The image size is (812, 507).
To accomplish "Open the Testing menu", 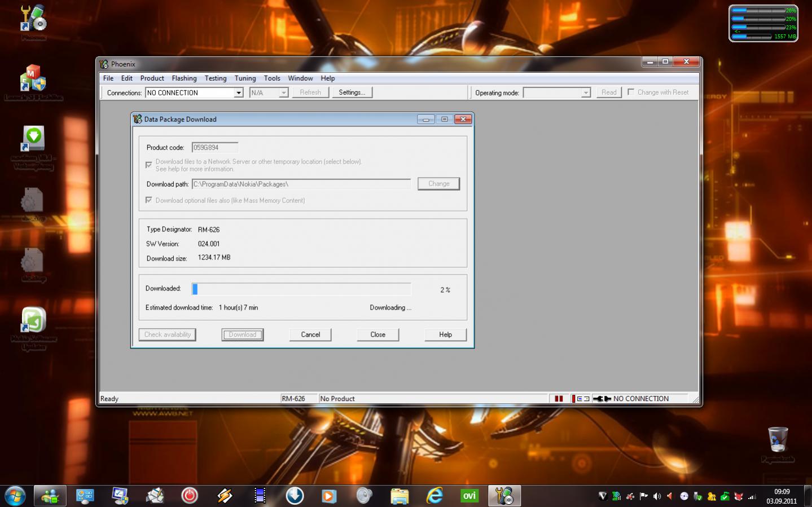I will (x=216, y=78).
